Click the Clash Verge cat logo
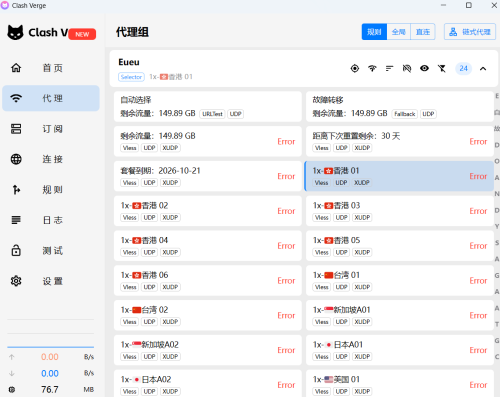The width and height of the screenshot is (500, 397). point(15,32)
